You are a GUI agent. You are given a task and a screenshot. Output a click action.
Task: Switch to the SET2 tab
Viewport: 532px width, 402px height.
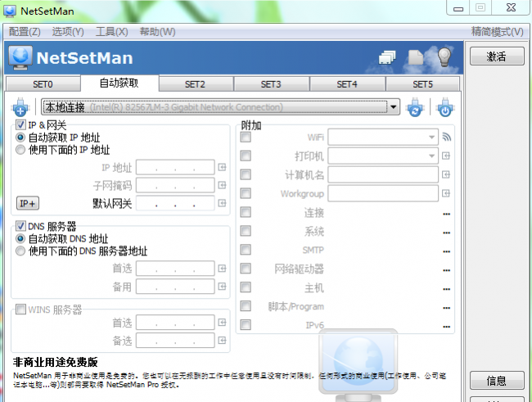[x=195, y=84]
